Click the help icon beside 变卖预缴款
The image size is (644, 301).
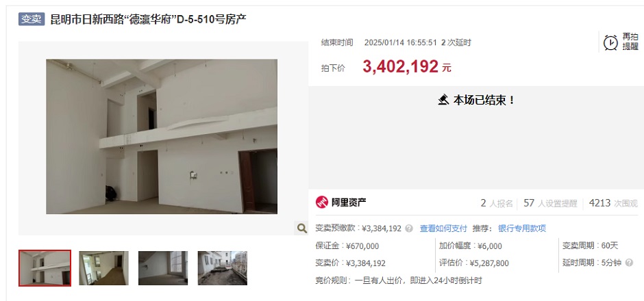(x=408, y=228)
